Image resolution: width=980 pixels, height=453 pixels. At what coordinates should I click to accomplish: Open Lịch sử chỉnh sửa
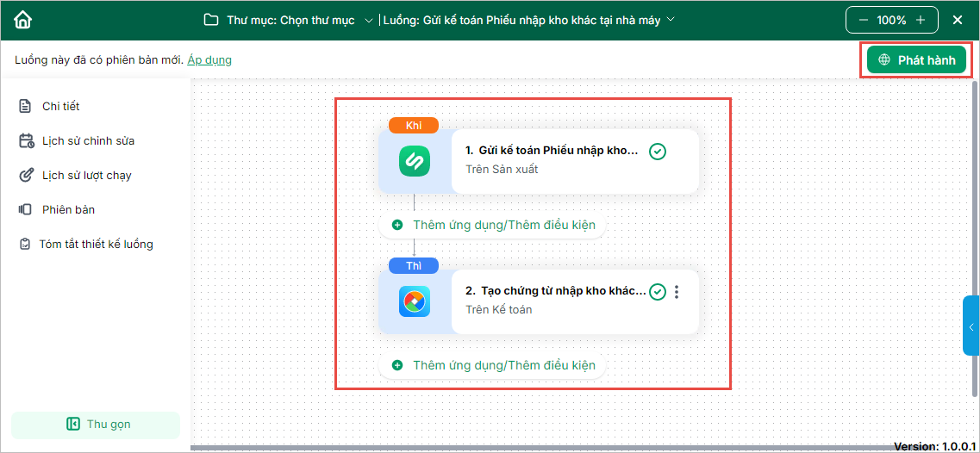88,140
